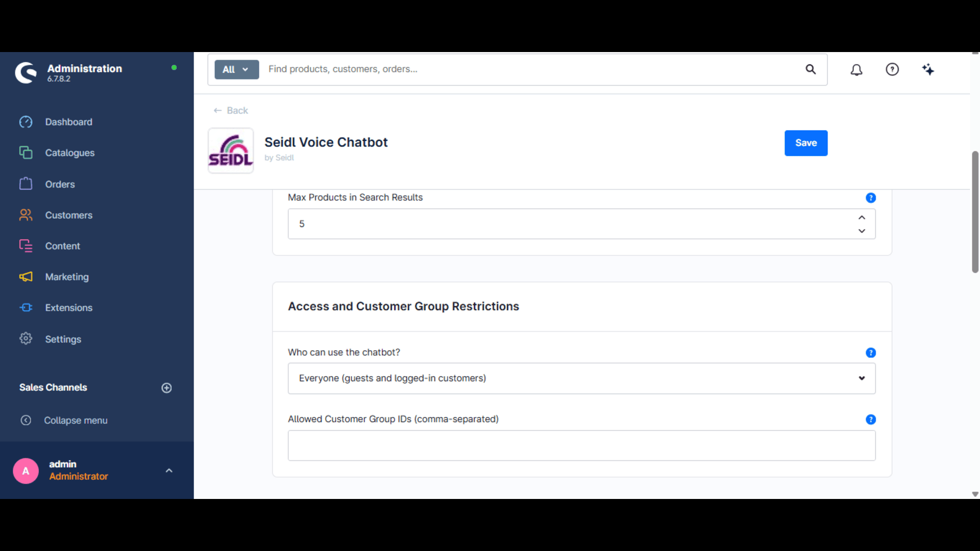Focus the global search field

pyautogui.click(x=531, y=69)
